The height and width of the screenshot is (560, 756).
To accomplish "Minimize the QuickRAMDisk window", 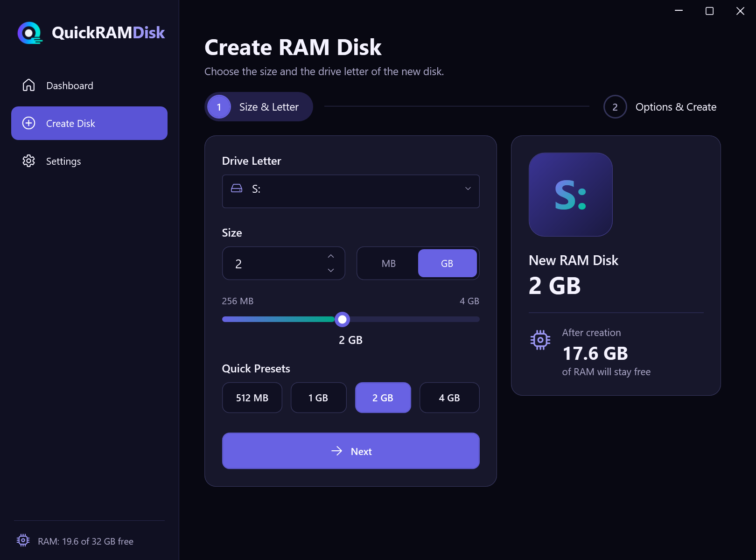I will (679, 11).
